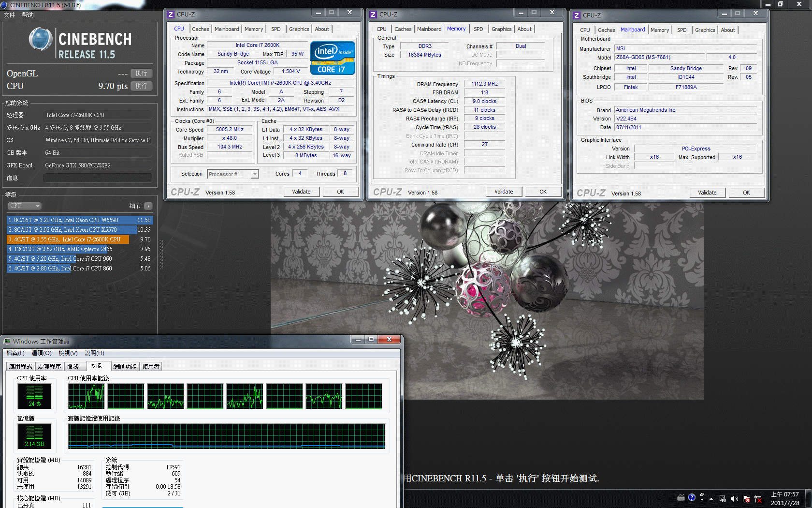Viewport: 812px width, 508px height.
Task: Click mainboard model Z68A-GD65 field
Action: pos(660,57)
